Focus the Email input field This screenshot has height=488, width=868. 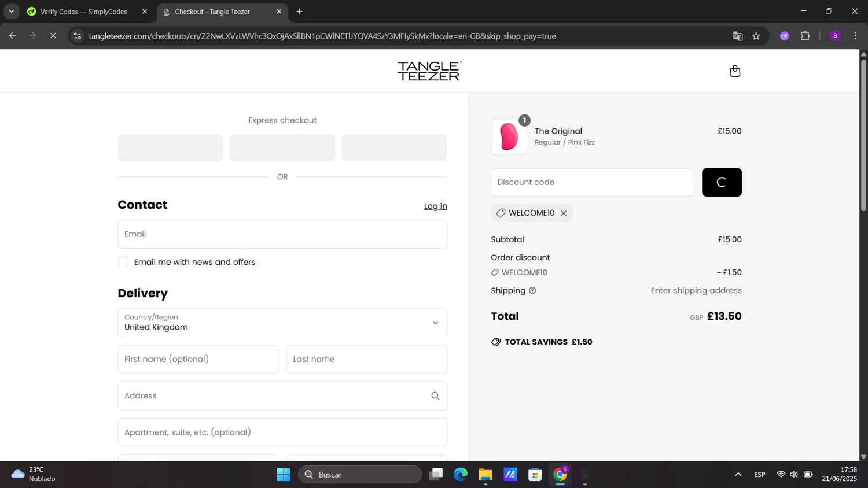[282, 234]
